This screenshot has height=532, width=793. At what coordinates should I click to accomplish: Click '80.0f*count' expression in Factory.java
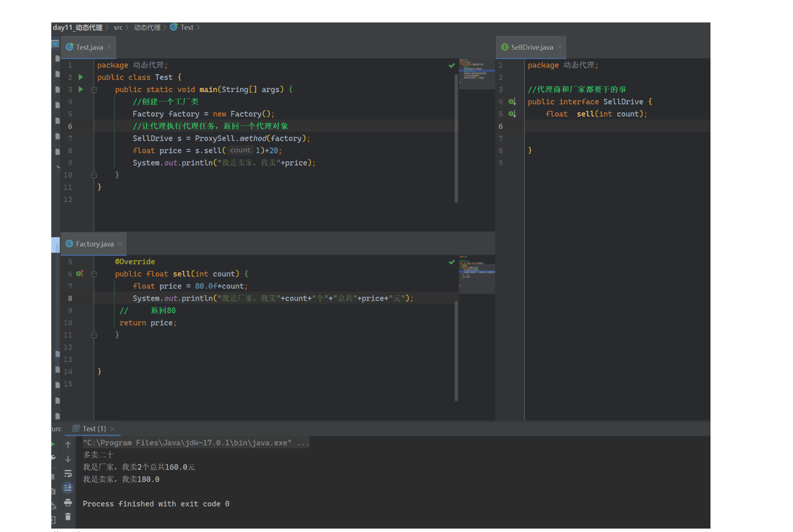click(x=219, y=286)
